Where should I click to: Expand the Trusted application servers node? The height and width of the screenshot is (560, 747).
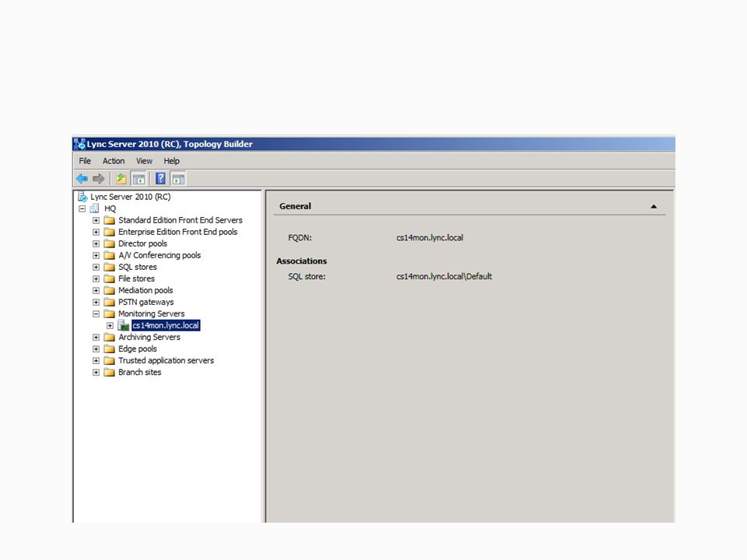(x=96, y=360)
